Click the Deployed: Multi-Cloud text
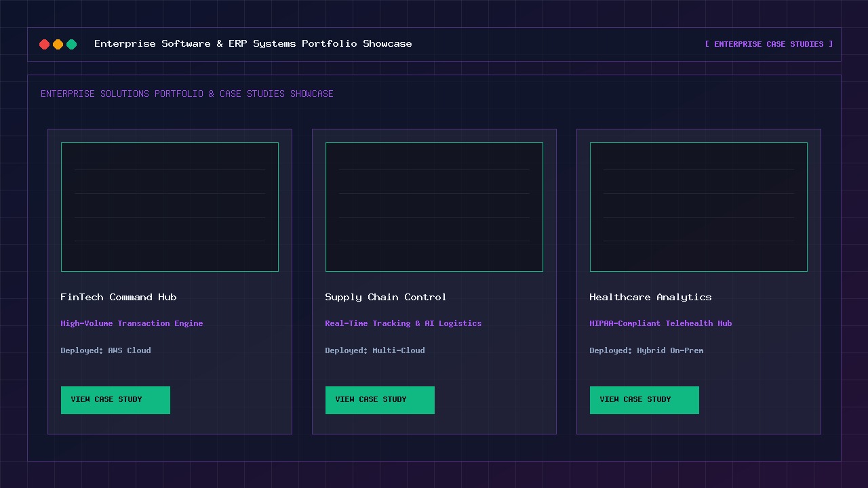 pos(375,350)
